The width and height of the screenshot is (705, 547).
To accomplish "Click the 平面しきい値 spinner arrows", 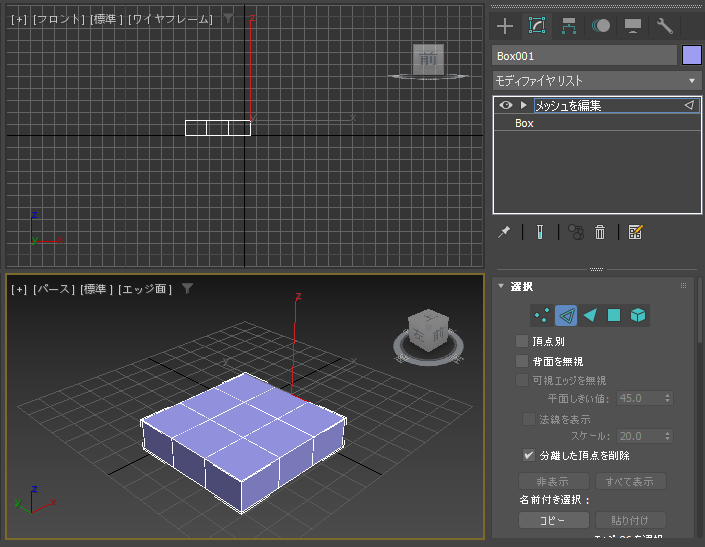I will pyautogui.click(x=668, y=398).
